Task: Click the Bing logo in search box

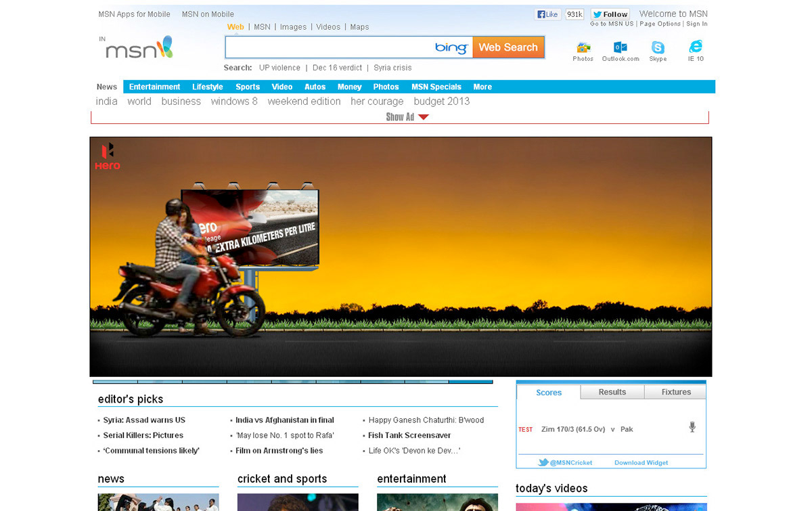Action: (451, 47)
